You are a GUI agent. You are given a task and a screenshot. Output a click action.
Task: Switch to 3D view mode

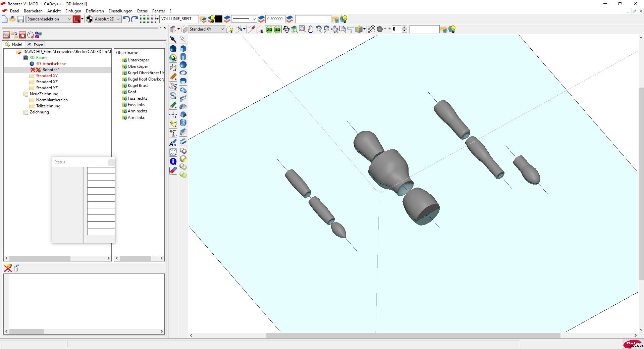point(277,30)
